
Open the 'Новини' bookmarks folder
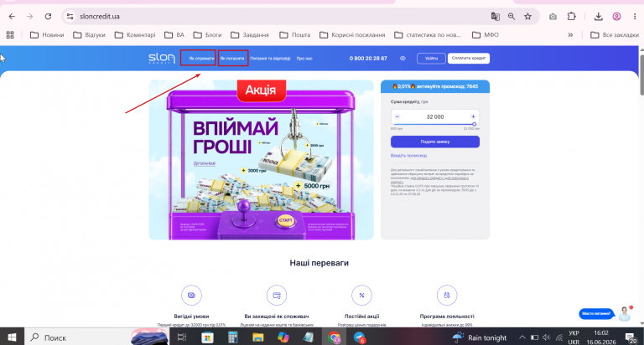pos(47,35)
